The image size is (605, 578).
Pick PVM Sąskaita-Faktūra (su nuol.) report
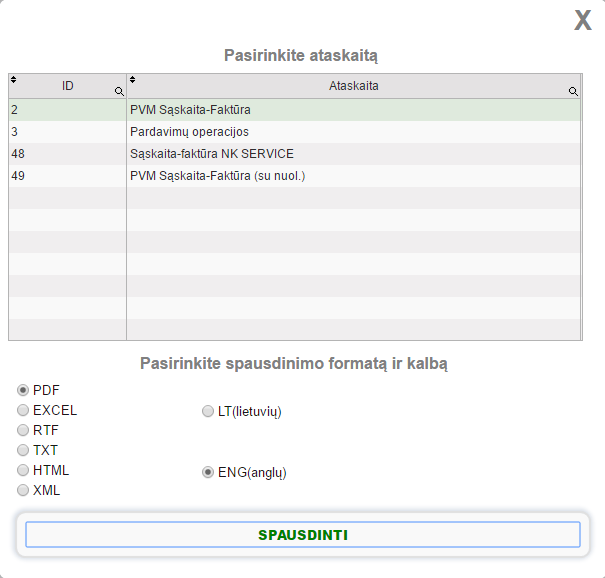[x=217, y=175]
